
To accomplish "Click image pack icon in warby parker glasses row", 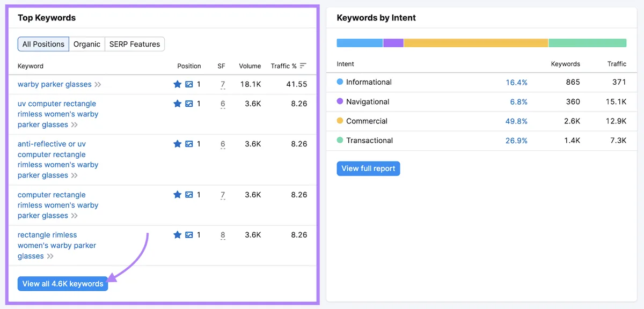I will click(189, 84).
